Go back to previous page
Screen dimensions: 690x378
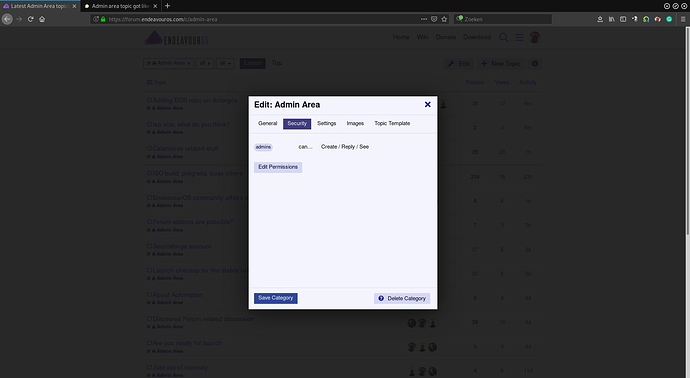tap(7, 19)
